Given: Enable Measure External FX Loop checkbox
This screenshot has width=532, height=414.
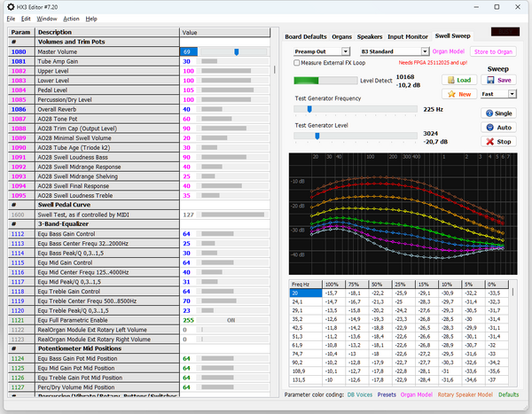Looking at the screenshot, I should 297,64.
